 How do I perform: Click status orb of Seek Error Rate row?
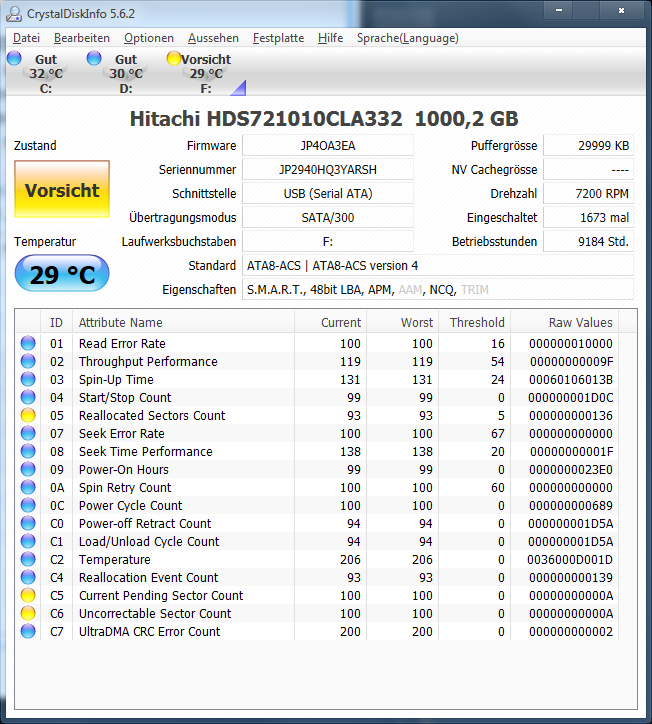(28, 433)
